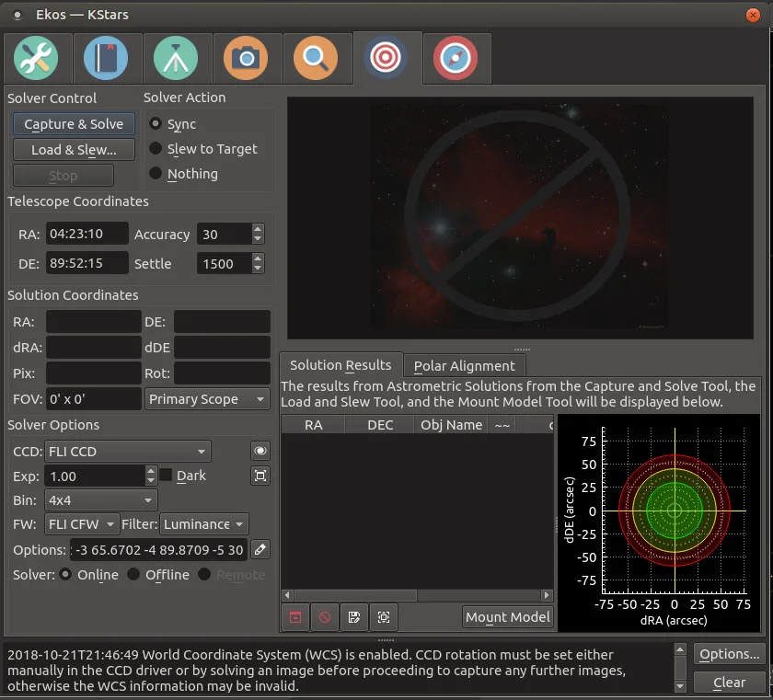Click the toggle full screen frame icon

260,476
